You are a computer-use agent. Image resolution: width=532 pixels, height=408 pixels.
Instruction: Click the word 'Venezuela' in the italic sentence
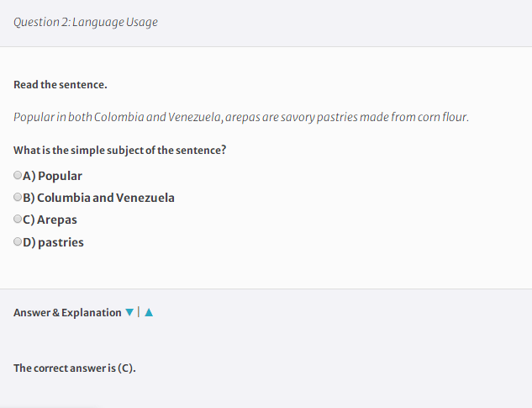[x=194, y=117]
